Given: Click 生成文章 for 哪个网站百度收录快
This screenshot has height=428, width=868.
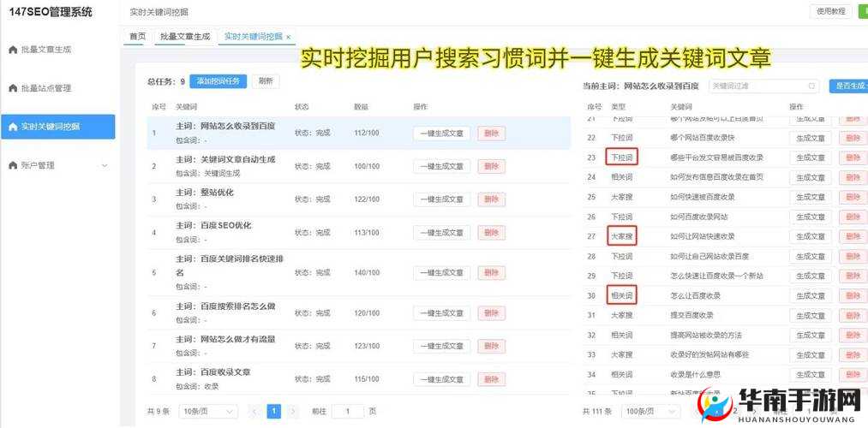Looking at the screenshot, I should click(x=811, y=138).
